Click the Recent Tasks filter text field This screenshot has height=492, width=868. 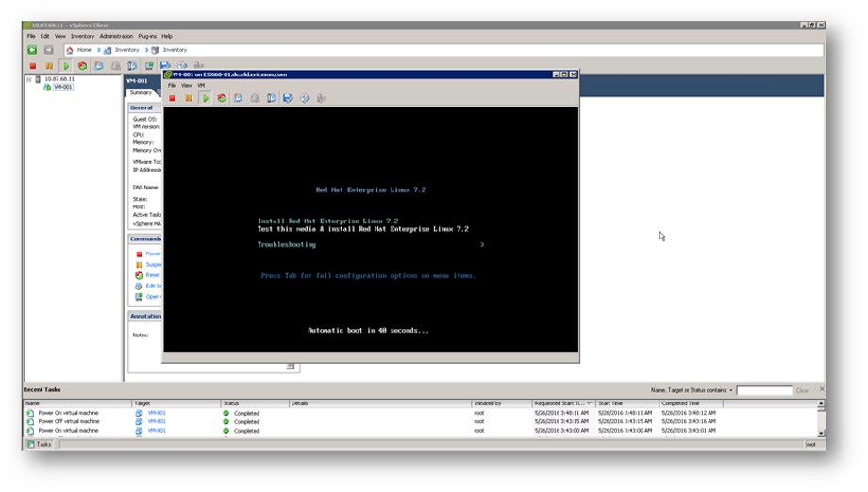tap(763, 390)
